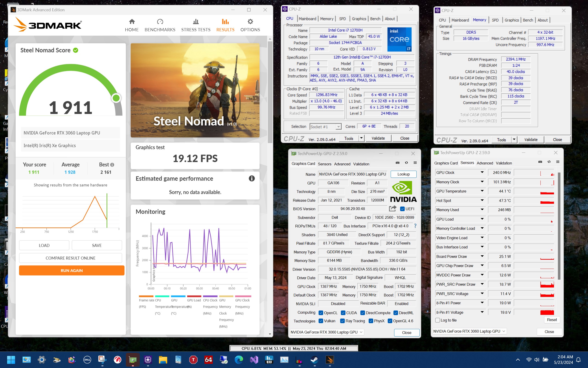Toggle the Vulkan checkbox
The height and width of the screenshot is (368, 588).
tap(321, 321)
